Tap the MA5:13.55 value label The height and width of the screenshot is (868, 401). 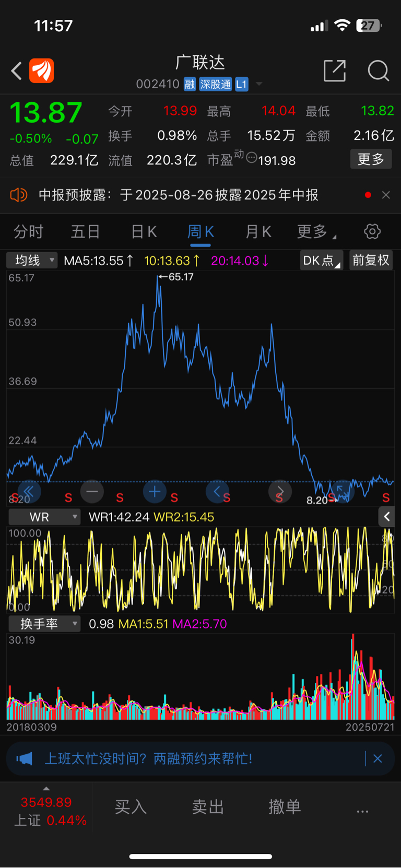click(98, 260)
